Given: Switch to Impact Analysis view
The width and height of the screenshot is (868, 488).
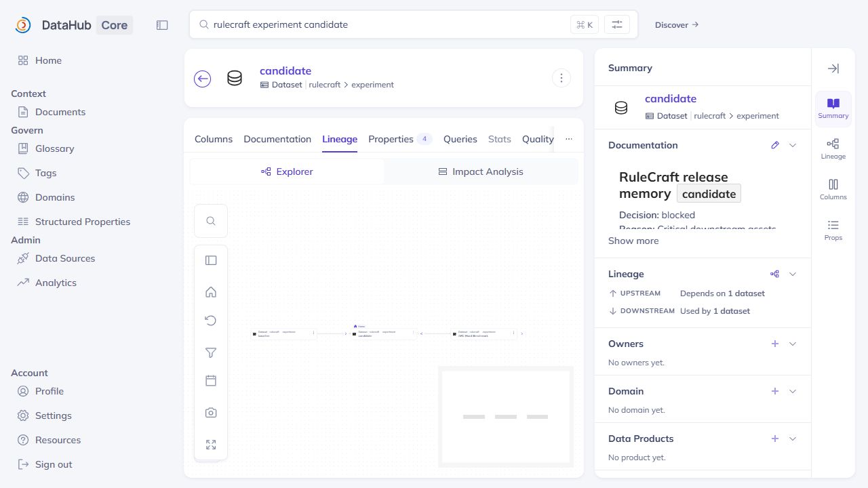Looking at the screenshot, I should [x=481, y=171].
